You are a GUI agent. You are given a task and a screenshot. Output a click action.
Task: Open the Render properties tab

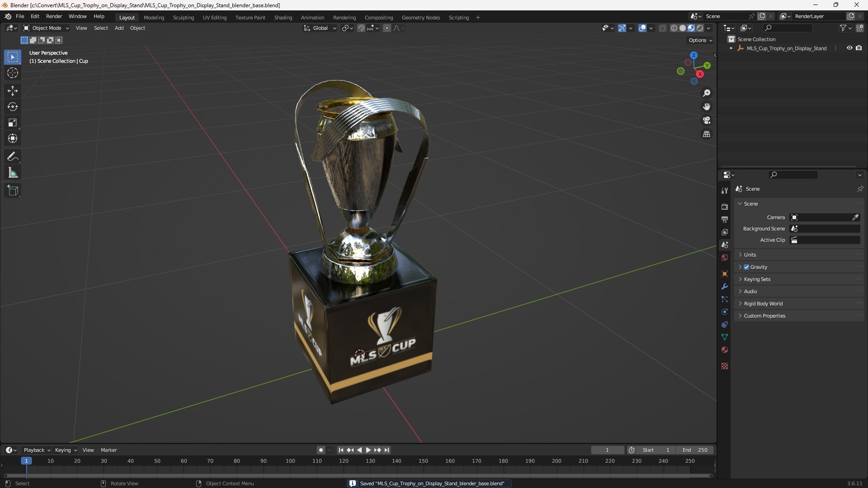tap(725, 206)
